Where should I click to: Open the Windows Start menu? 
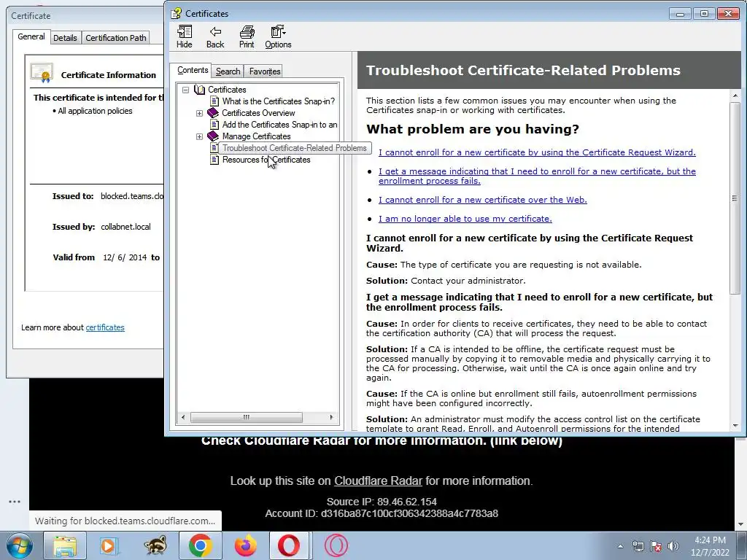click(x=19, y=545)
